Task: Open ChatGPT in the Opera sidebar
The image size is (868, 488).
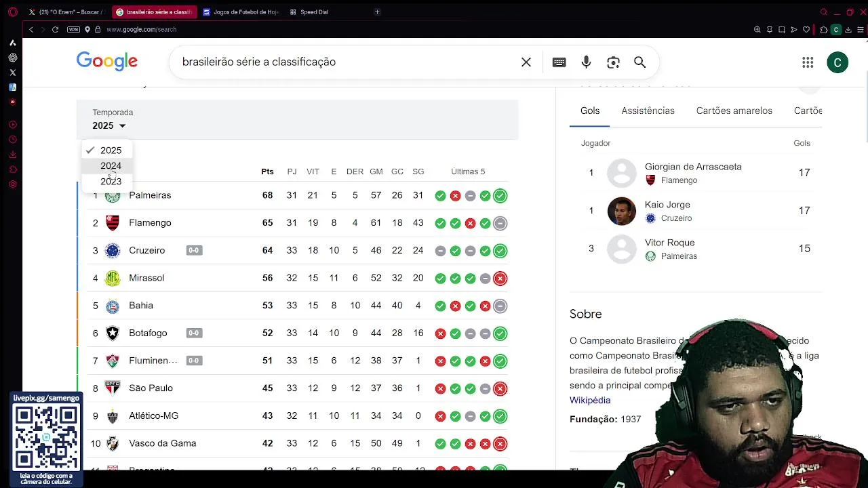Action: pos(12,58)
